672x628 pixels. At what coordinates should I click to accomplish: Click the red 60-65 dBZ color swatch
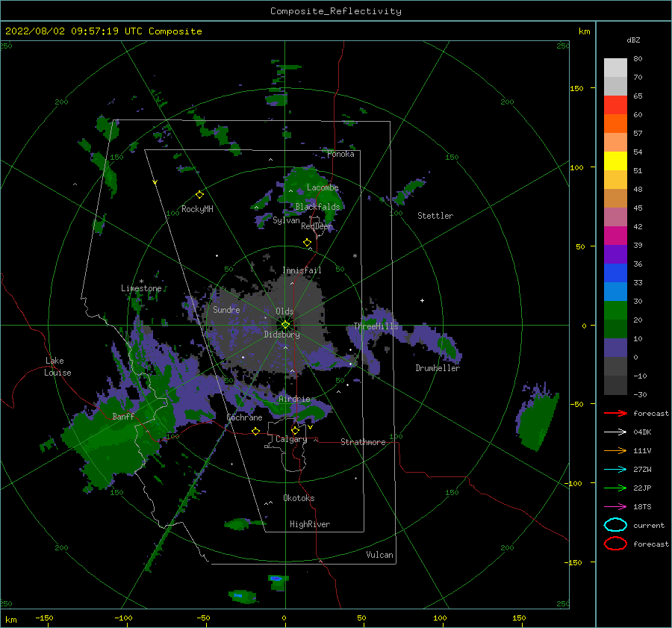(615, 105)
